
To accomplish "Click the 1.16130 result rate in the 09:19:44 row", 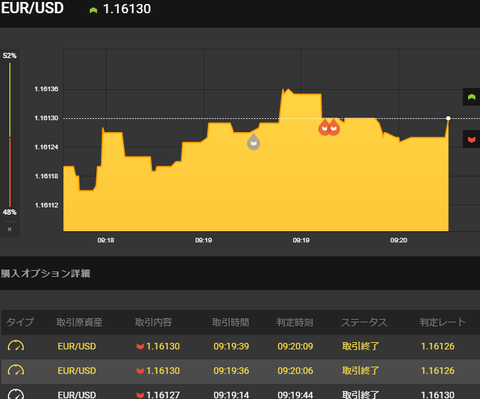I will (x=438, y=395).
